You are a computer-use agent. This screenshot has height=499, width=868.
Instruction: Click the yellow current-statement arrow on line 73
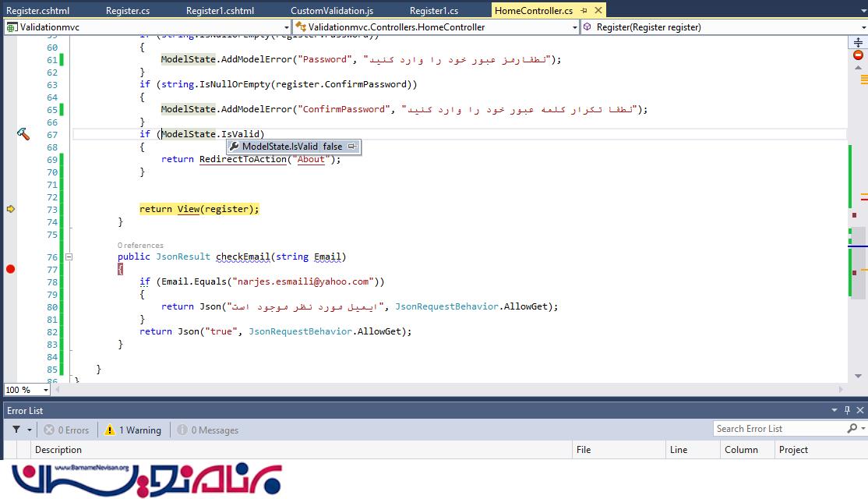pyautogui.click(x=10, y=209)
